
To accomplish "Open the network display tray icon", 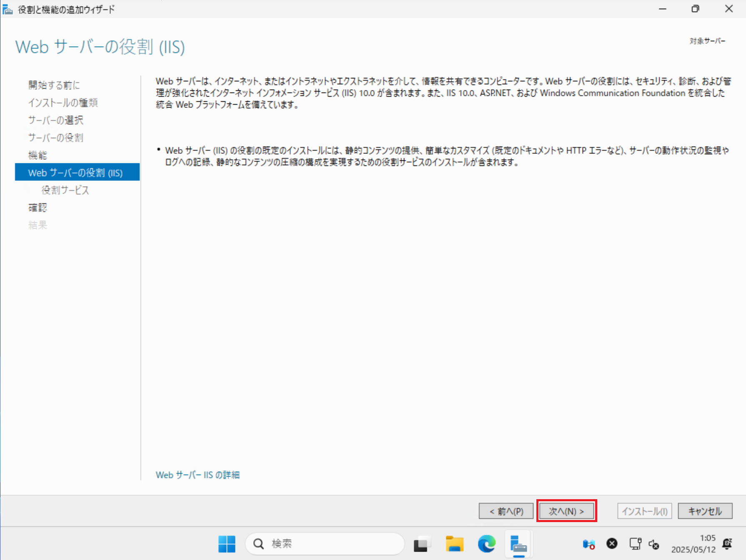I will coord(635,544).
